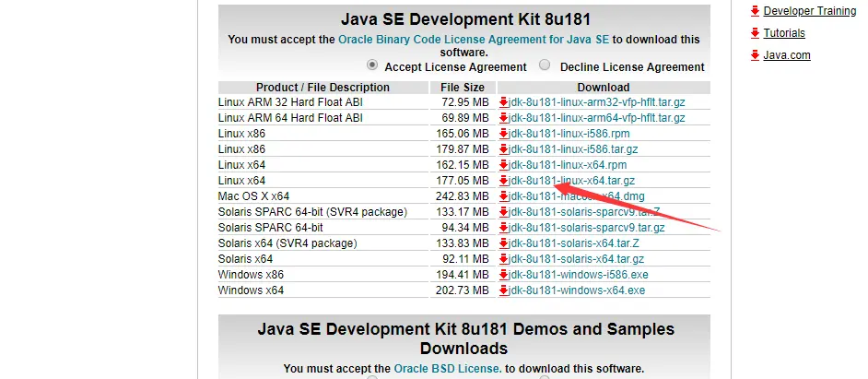The width and height of the screenshot is (868, 379).
Task: Download jdk-8u181-solaris-x64.tar.gz file link
Action: (x=576, y=259)
